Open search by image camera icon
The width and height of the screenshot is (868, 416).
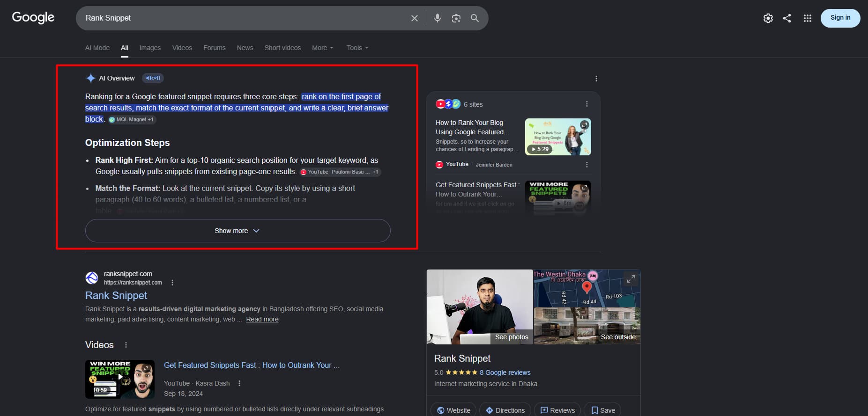click(x=456, y=18)
